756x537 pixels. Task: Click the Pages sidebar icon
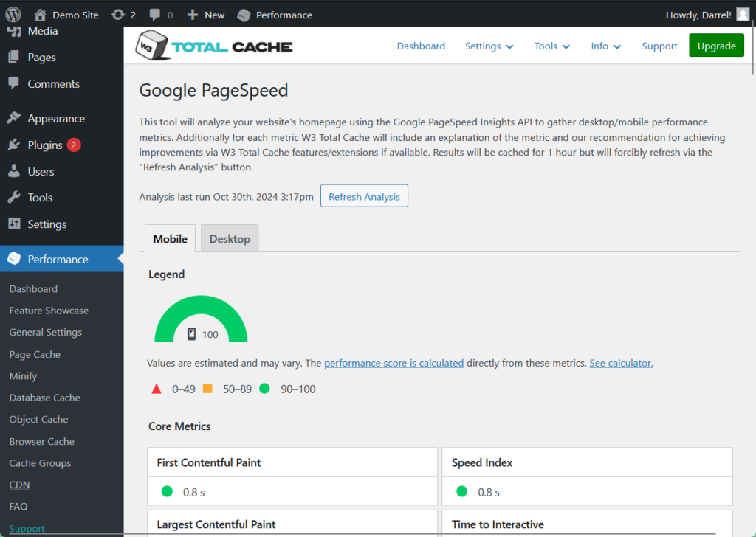(x=14, y=57)
